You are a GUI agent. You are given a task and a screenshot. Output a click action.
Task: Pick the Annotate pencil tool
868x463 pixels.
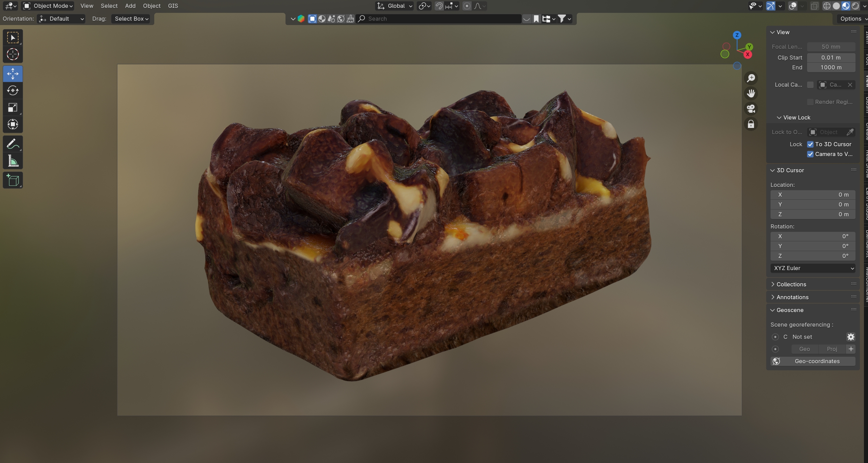(x=13, y=144)
